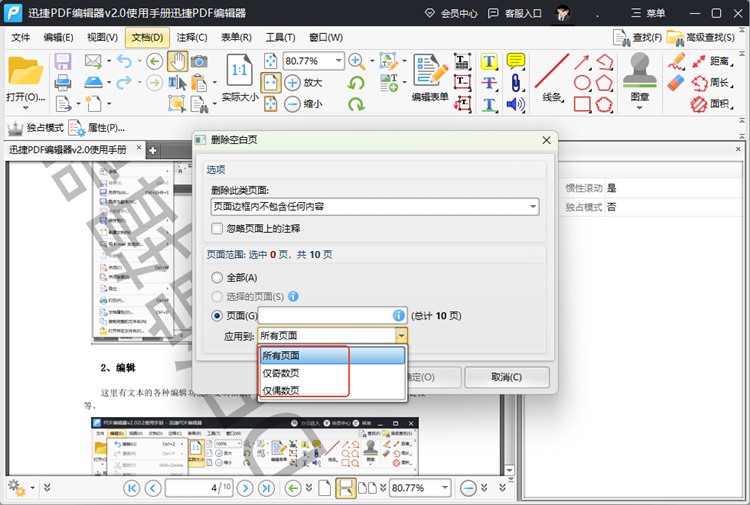Expand the 打开(O) dropdown arrow

click(x=25, y=108)
